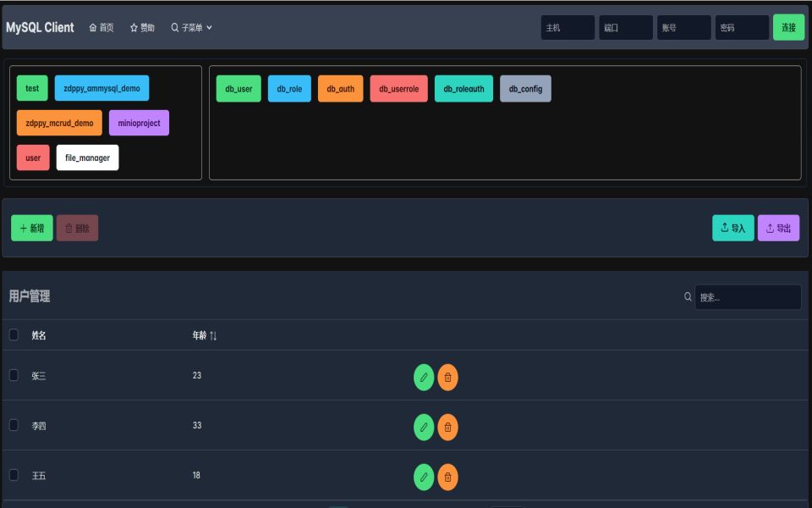Select all rows via header checkbox

pos(13,335)
